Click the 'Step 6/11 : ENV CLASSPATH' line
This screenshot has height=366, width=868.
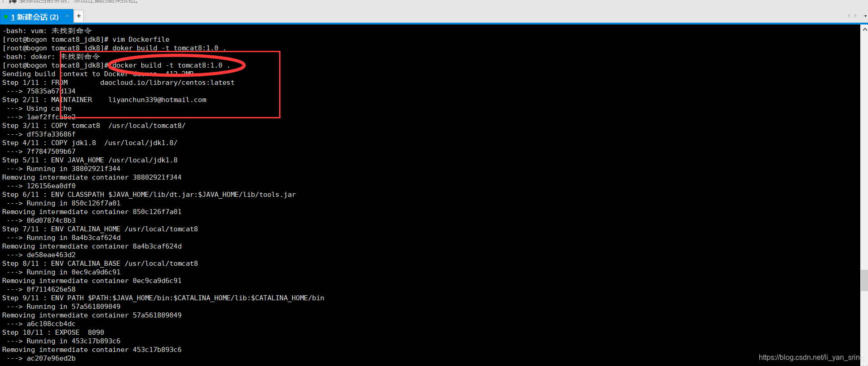tap(149, 195)
